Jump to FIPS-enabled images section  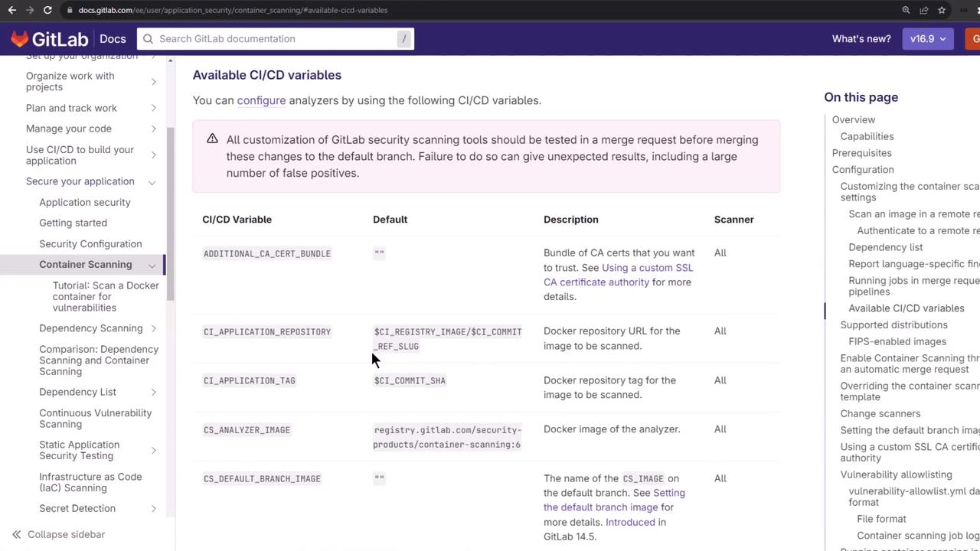897,341
